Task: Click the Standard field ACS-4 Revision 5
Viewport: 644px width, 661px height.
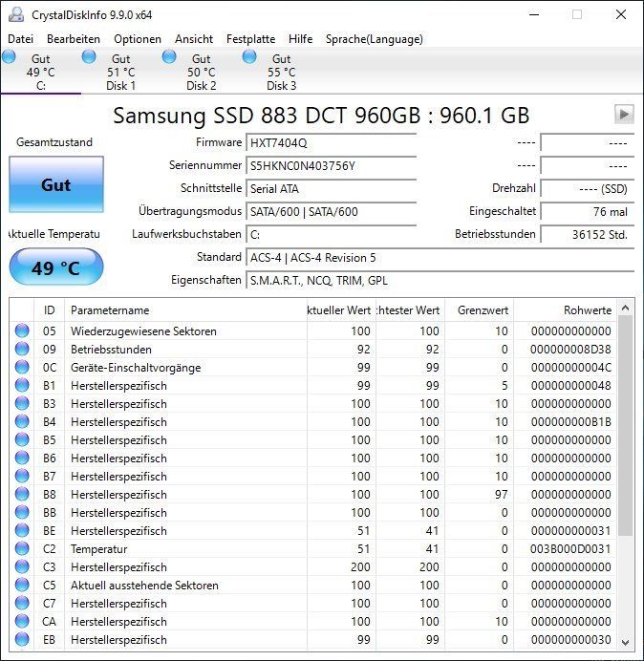Action: coord(440,257)
